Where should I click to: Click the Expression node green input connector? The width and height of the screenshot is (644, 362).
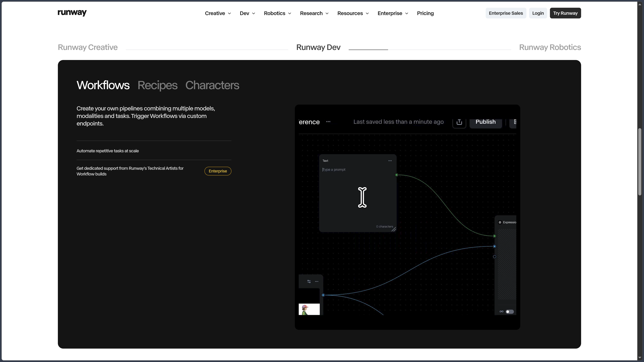click(494, 236)
